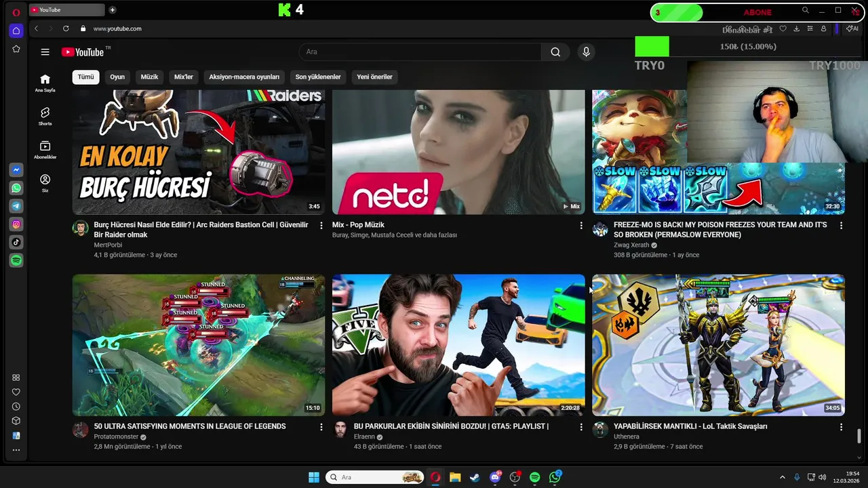The image size is (868, 488).
Task: Click the Opera logo menu icon
Action: tap(16, 12)
